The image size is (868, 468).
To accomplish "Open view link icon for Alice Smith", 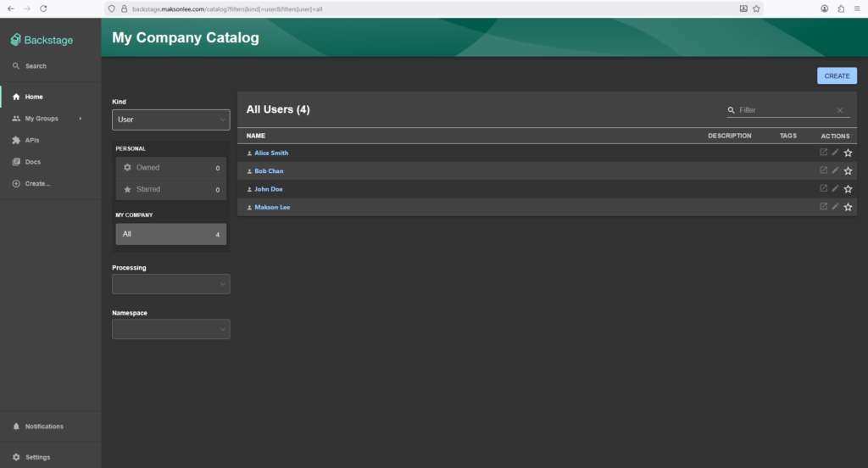I will point(823,153).
